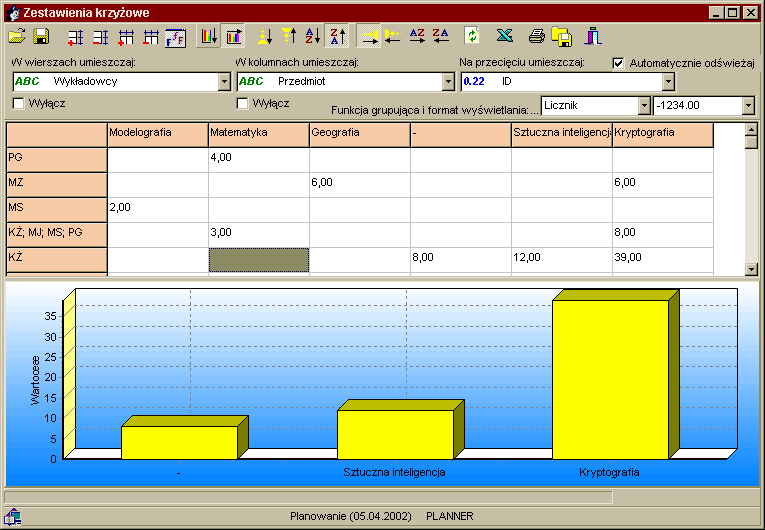Click add row icon with red plus
The height and width of the screenshot is (530, 765).
(x=76, y=37)
